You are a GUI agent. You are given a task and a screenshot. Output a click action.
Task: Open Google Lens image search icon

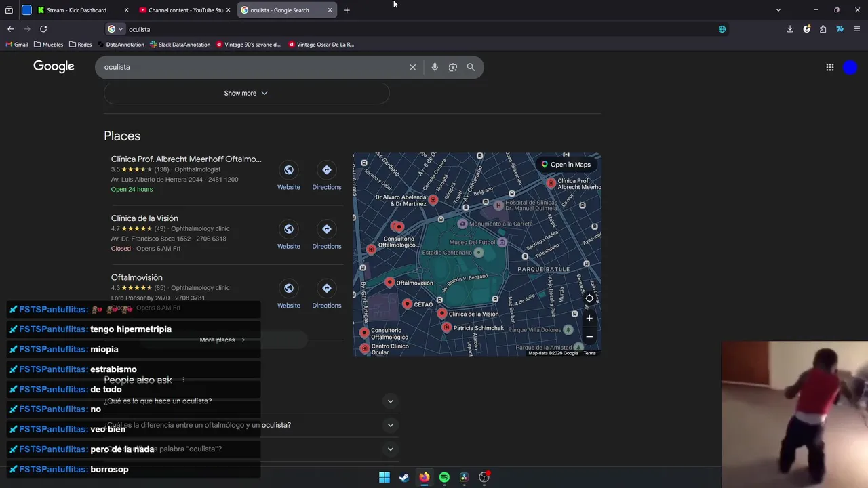(x=453, y=67)
